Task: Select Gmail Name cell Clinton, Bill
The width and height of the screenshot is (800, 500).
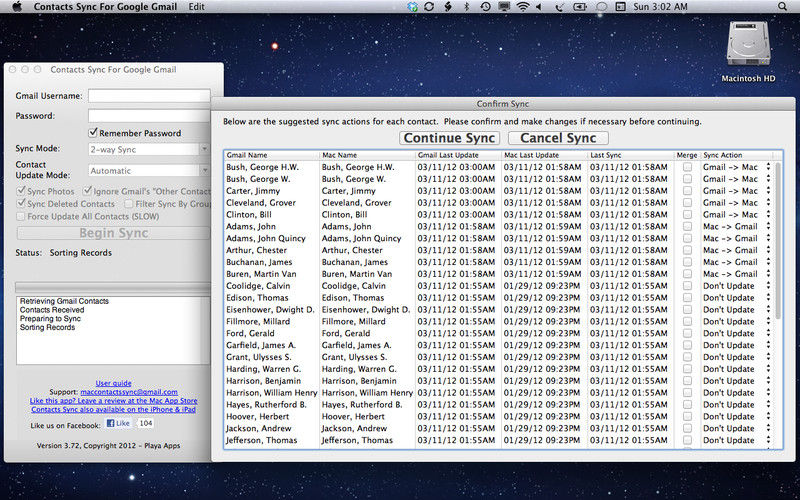Action: point(271,214)
